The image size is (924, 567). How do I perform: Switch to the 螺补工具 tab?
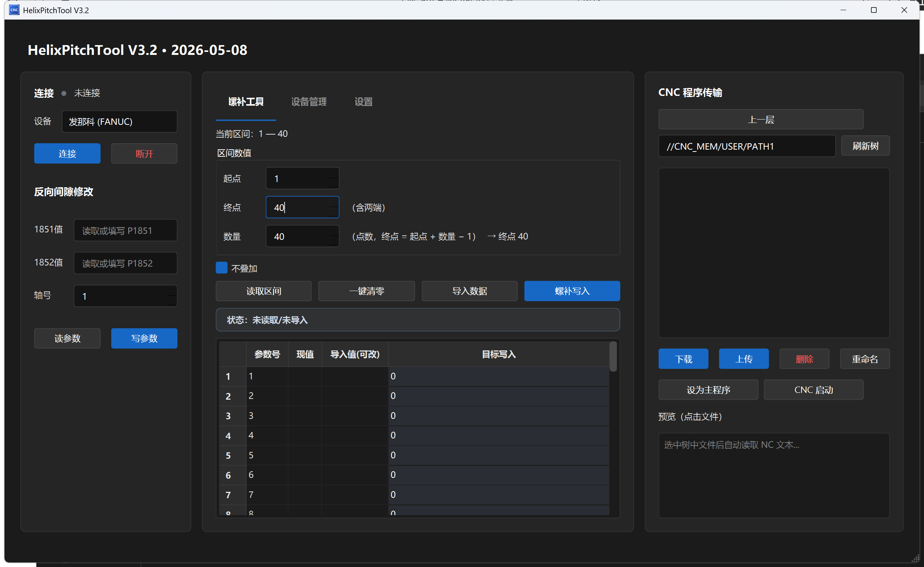tap(246, 102)
